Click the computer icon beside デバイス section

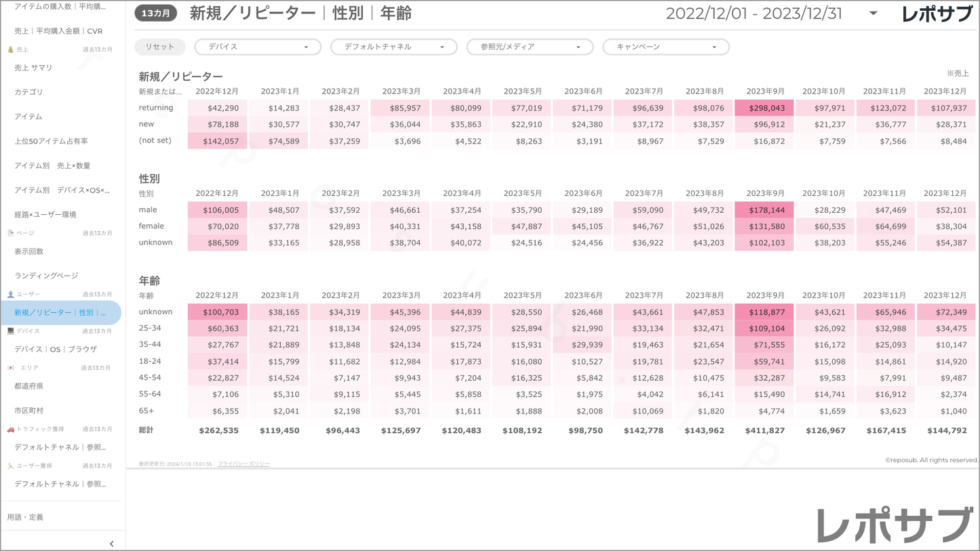10,331
